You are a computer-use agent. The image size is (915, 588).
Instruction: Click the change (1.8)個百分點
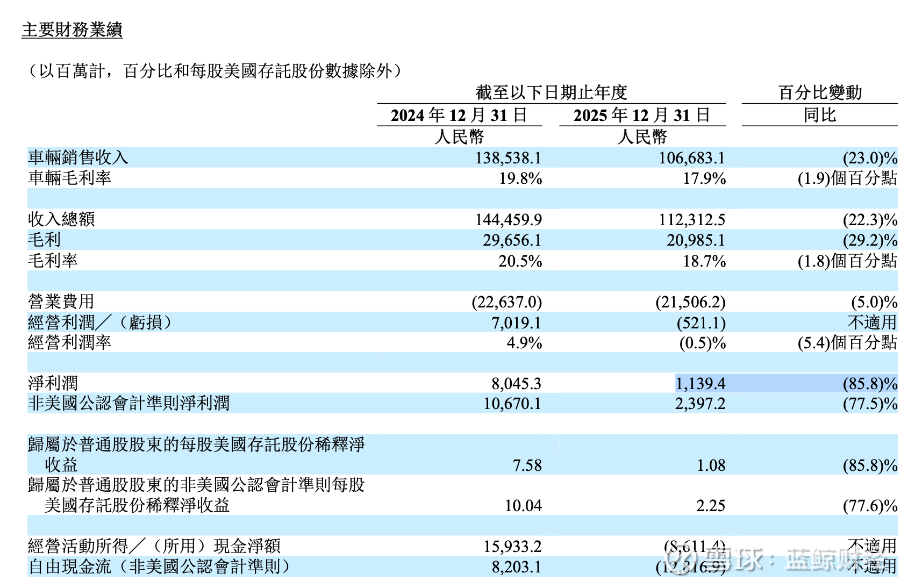847,261
